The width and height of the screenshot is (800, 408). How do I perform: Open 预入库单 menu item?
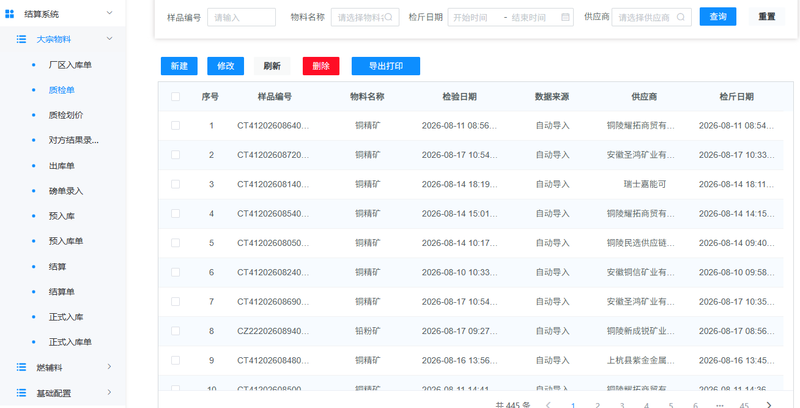[66, 241]
